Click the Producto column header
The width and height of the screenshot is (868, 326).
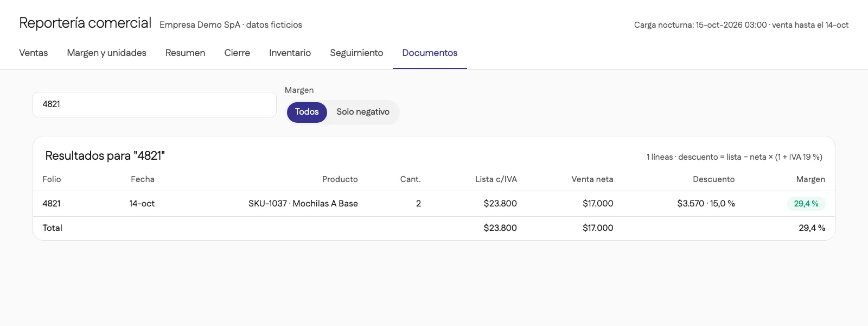point(340,179)
